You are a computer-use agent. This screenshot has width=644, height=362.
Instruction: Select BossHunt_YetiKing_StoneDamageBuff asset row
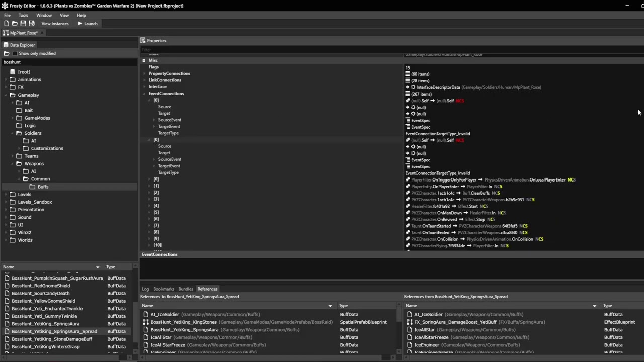(52, 339)
